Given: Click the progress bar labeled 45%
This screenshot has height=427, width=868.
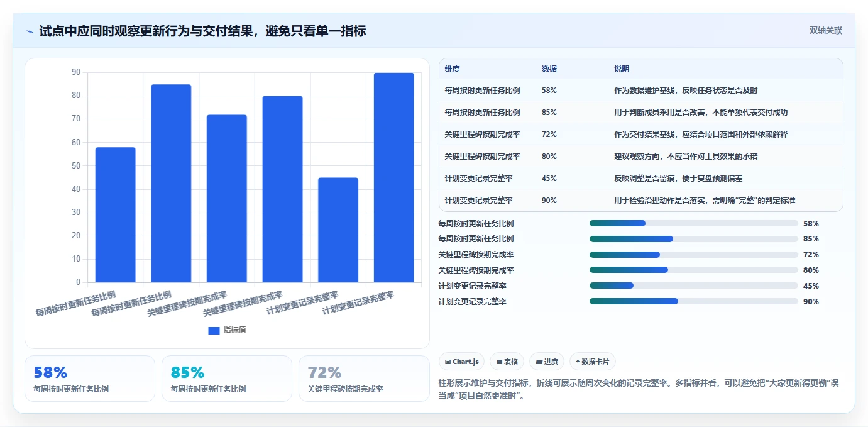Looking at the screenshot, I should pos(694,286).
